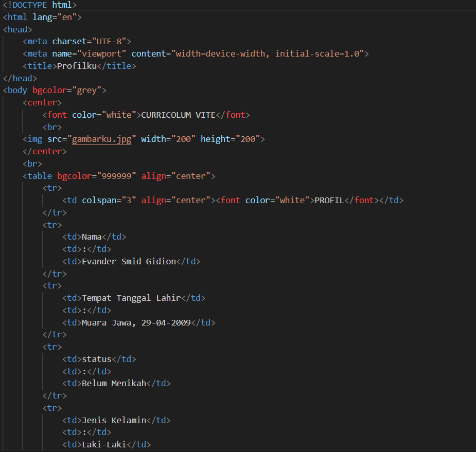The height and width of the screenshot is (452, 476).
Task: Click the viewport meta content value
Action: [x=268, y=53]
